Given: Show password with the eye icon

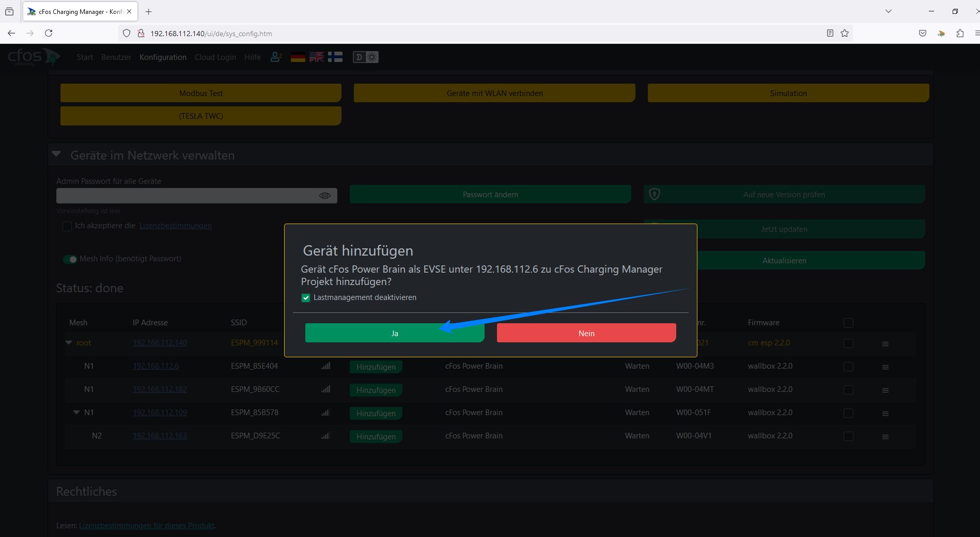Looking at the screenshot, I should click(325, 196).
